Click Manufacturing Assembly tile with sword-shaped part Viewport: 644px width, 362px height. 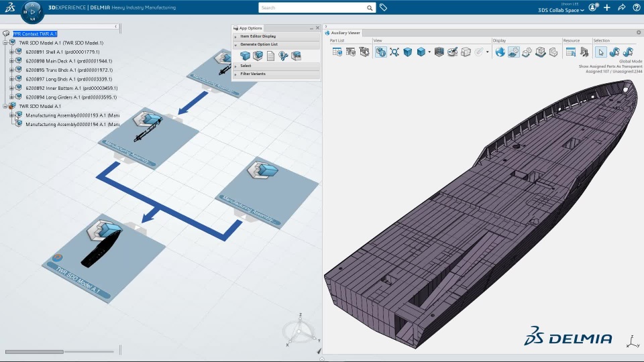tap(149, 137)
